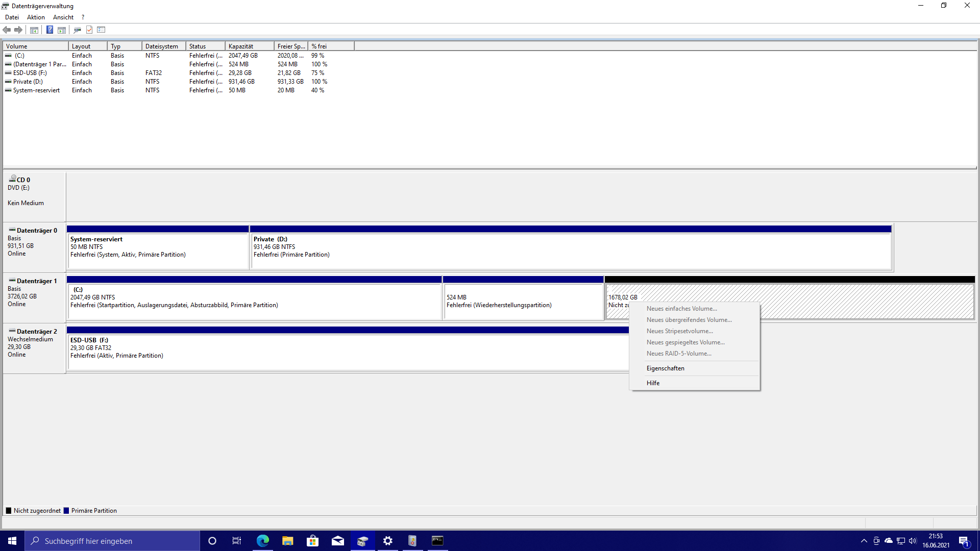
Task: Click the back arrow toolbar icon
Action: [x=7, y=30]
